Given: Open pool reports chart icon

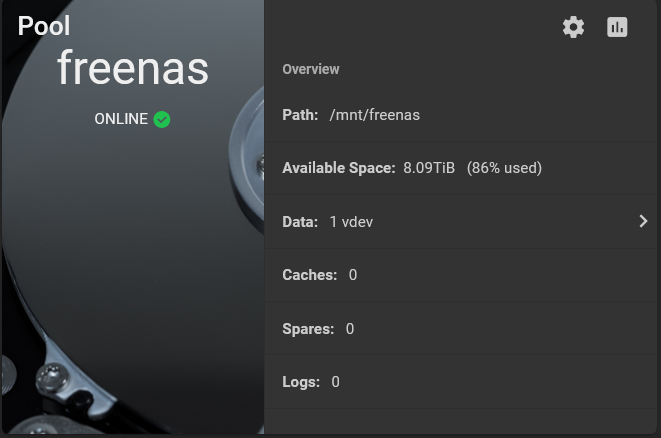Looking at the screenshot, I should (617, 27).
